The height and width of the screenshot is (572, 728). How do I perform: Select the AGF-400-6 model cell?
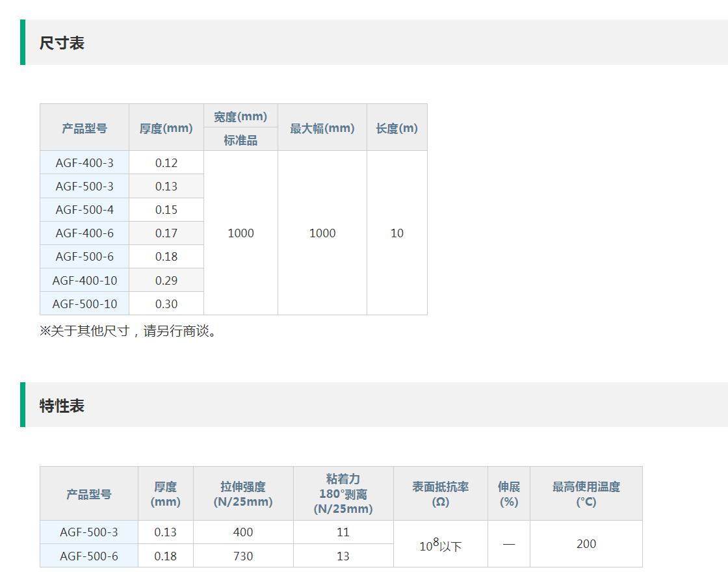pos(84,233)
